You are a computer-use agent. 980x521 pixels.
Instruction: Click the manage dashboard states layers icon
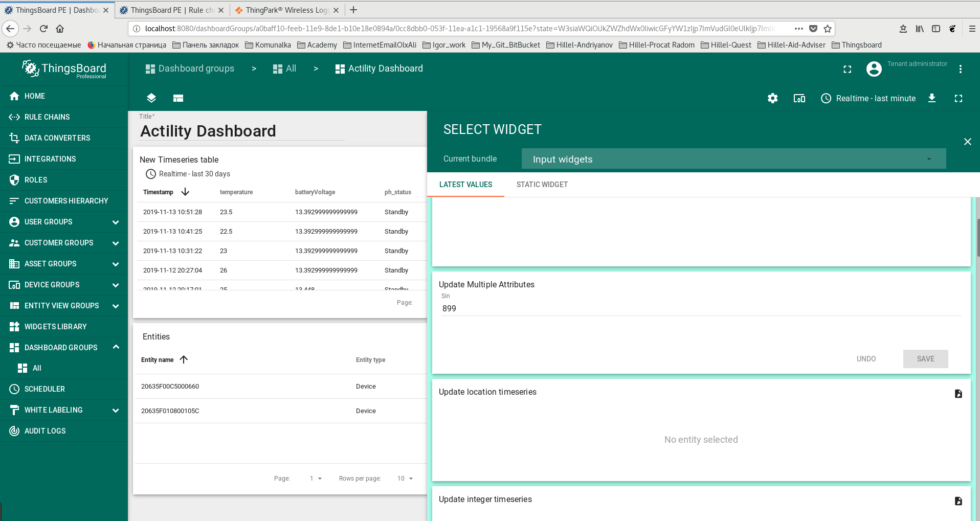tap(151, 98)
